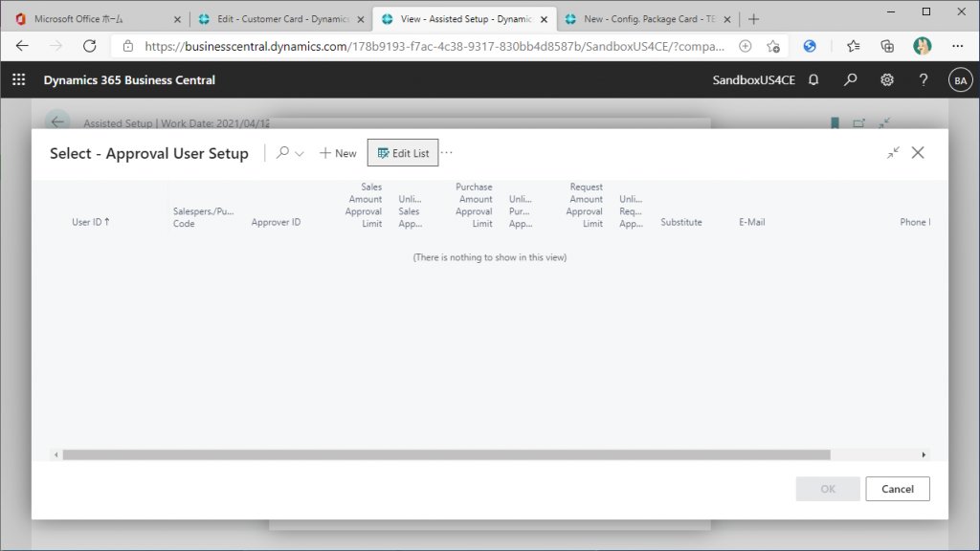Sort by Purchase Amount Approval Limit column

click(474, 205)
